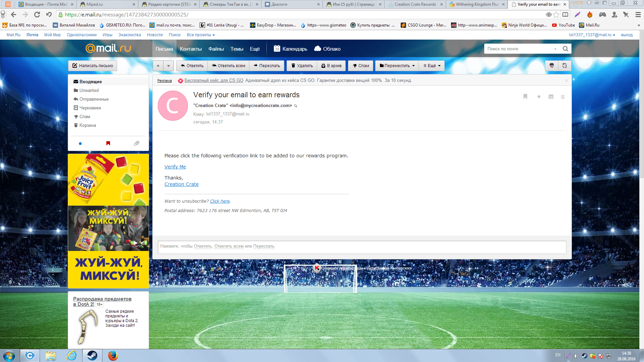Screen dimensions: 644x362
Task: Click the Hola flame extension icon
Action: (x=590, y=15)
